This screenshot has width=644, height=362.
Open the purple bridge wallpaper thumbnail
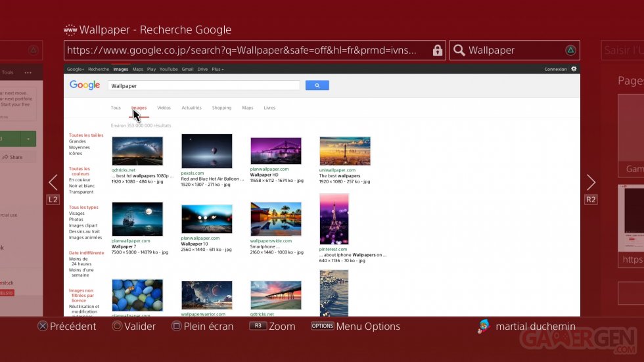click(x=275, y=150)
